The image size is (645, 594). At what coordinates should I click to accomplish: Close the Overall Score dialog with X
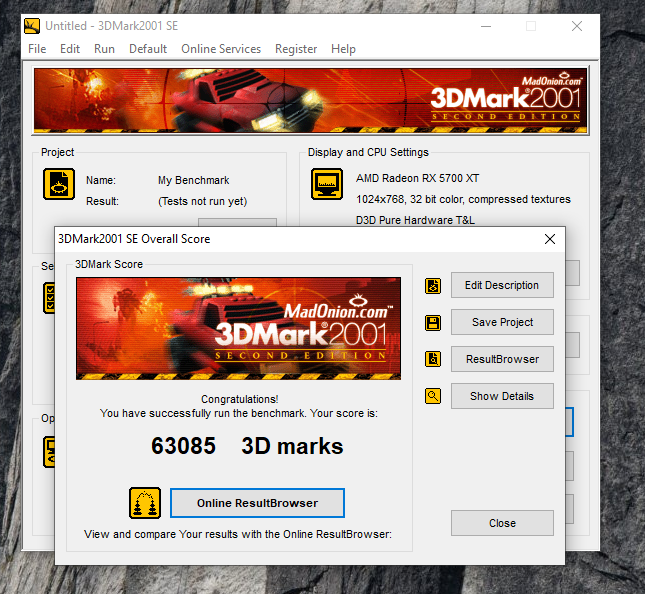point(550,239)
